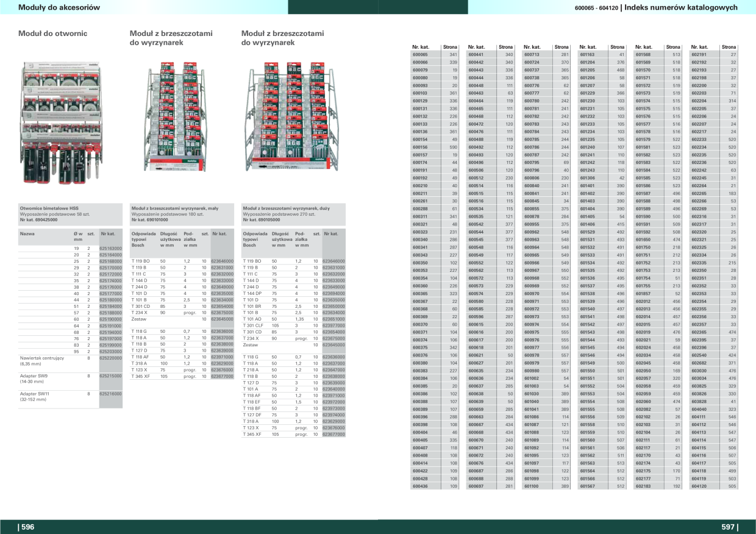Click index entry 600441
Image resolution: width=756 pixels, height=534 pixels.
[476, 55]
